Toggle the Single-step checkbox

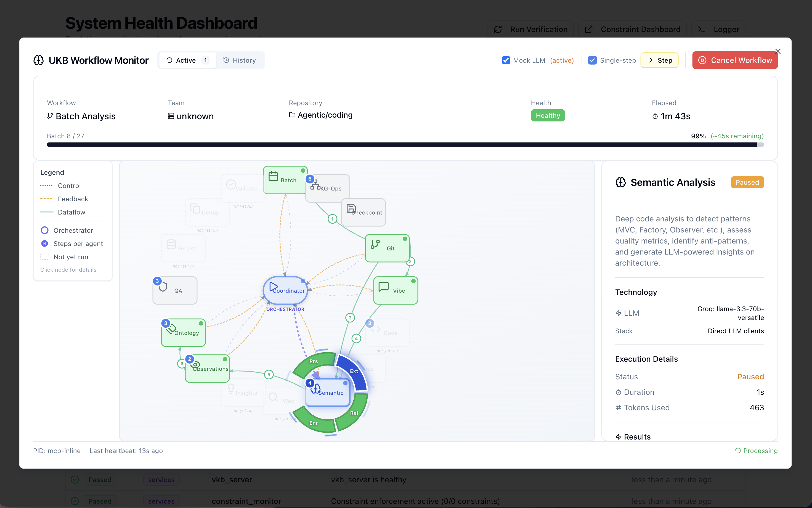(592, 60)
